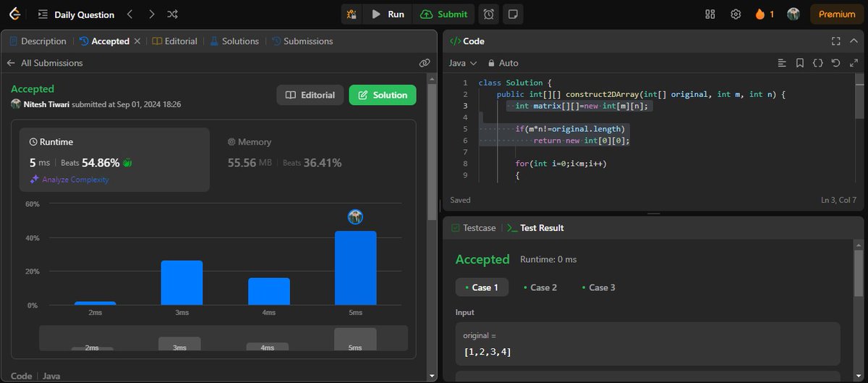Click the editor vertical scrollbar
The width and height of the screenshot is (868, 383).
pos(858,96)
